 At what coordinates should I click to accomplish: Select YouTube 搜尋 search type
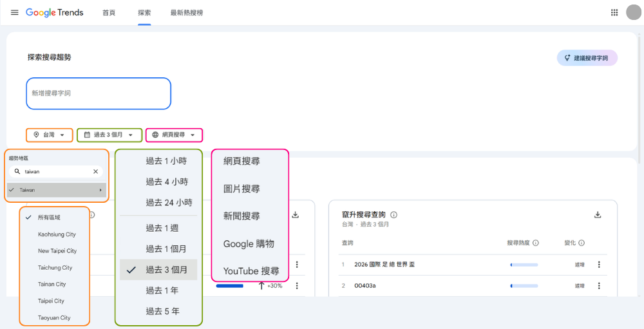coord(250,271)
